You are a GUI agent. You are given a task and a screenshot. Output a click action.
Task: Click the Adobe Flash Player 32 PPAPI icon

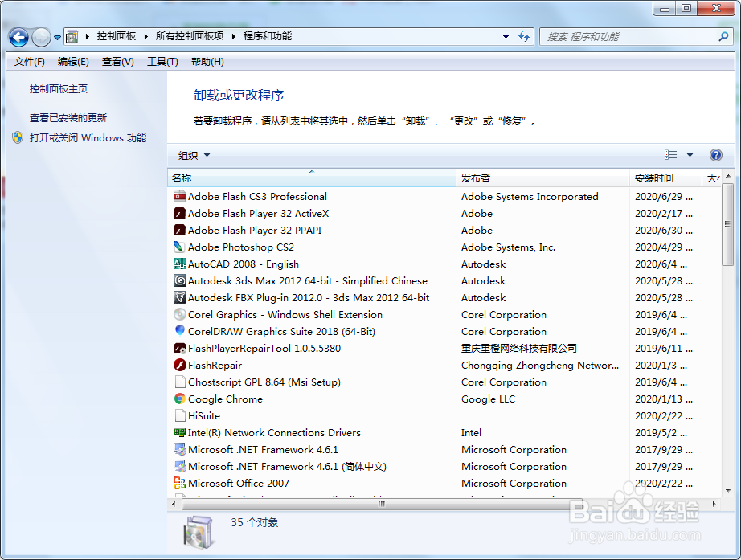pyautogui.click(x=179, y=230)
